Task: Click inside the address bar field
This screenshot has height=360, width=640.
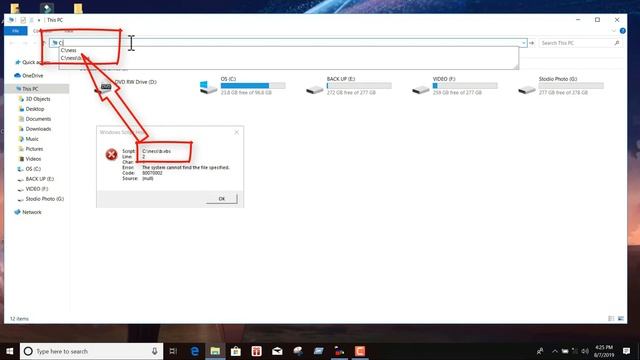Action: (x=288, y=43)
